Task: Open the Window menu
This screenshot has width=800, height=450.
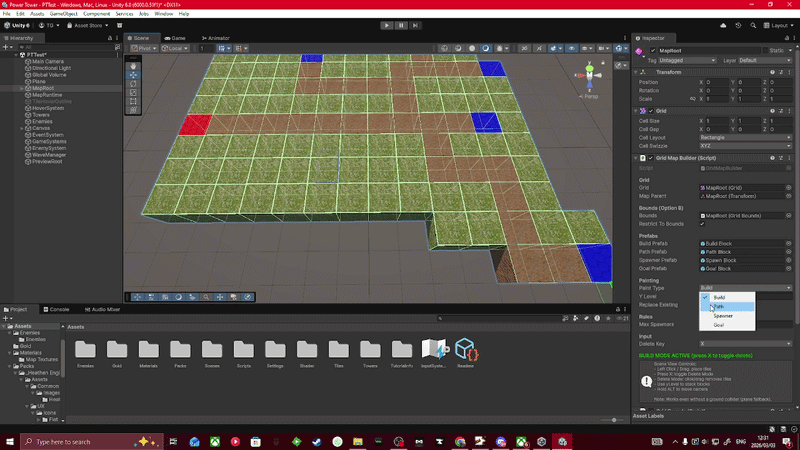Action: pyautogui.click(x=164, y=14)
